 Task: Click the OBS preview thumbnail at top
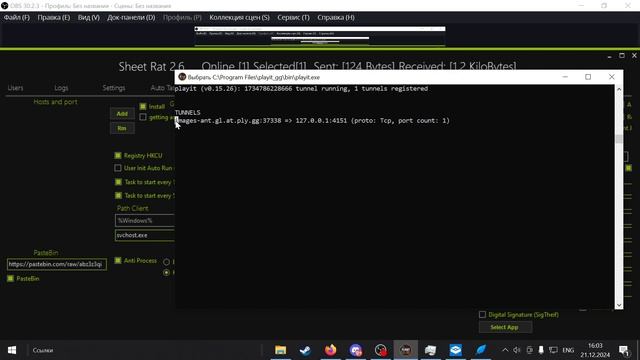coord(320,36)
